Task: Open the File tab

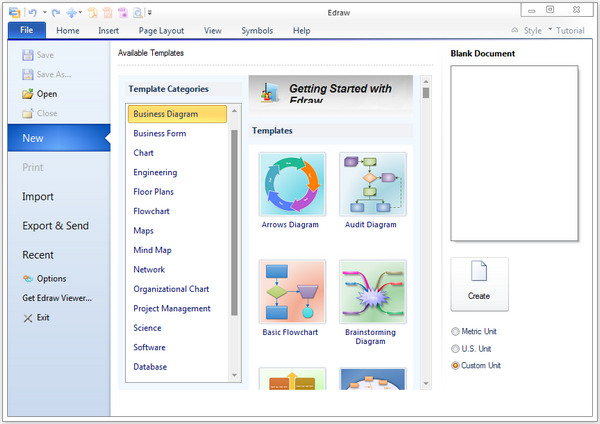Action: tap(27, 30)
